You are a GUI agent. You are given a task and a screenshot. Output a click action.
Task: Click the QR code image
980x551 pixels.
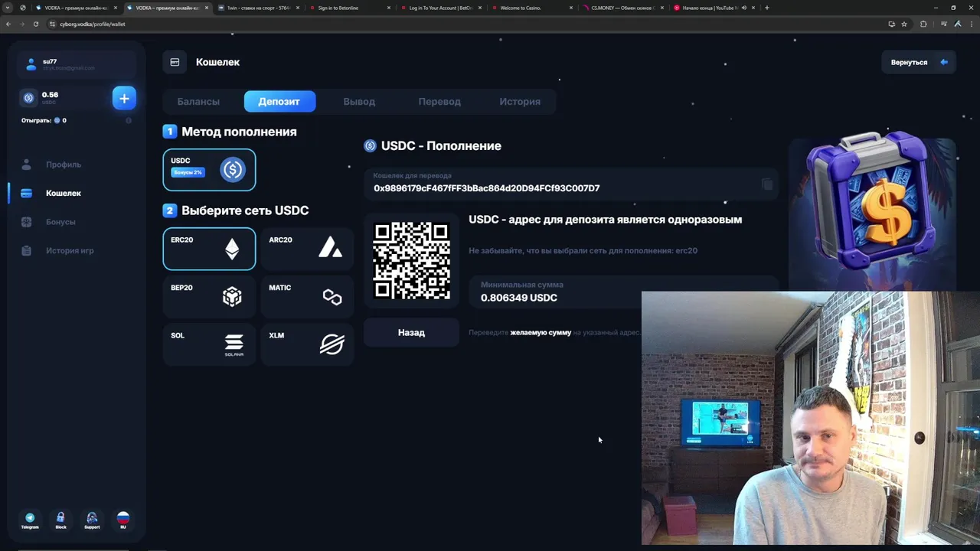(411, 260)
